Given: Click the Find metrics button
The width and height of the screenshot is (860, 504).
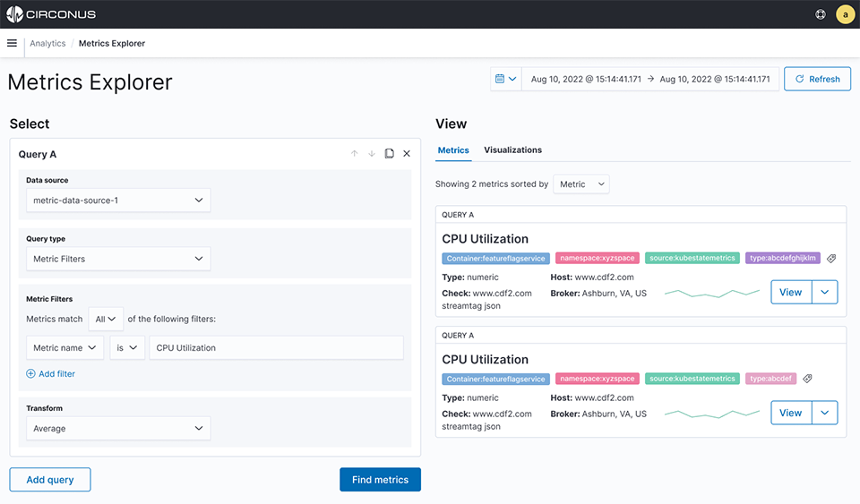Looking at the screenshot, I should coord(380,480).
